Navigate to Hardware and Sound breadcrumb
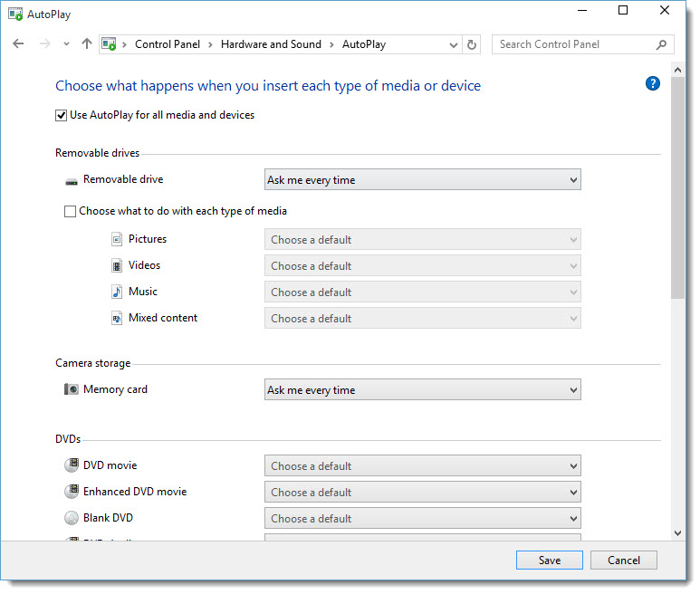 [271, 44]
